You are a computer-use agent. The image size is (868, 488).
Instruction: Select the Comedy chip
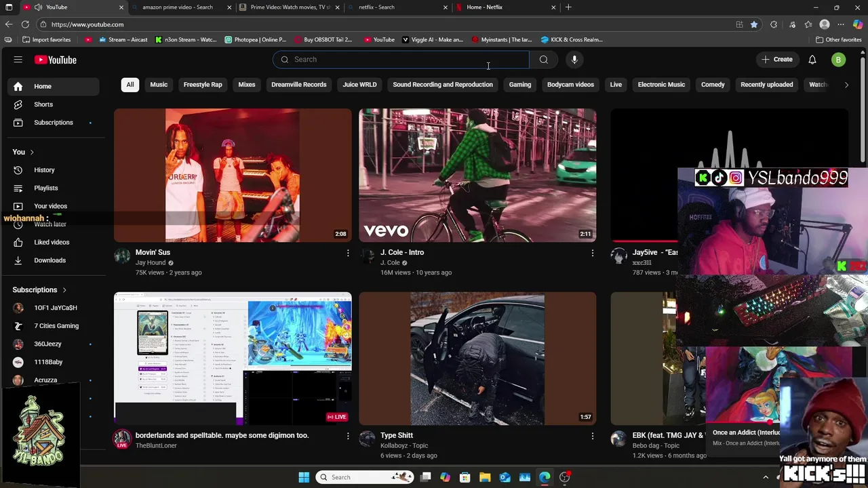tap(713, 85)
